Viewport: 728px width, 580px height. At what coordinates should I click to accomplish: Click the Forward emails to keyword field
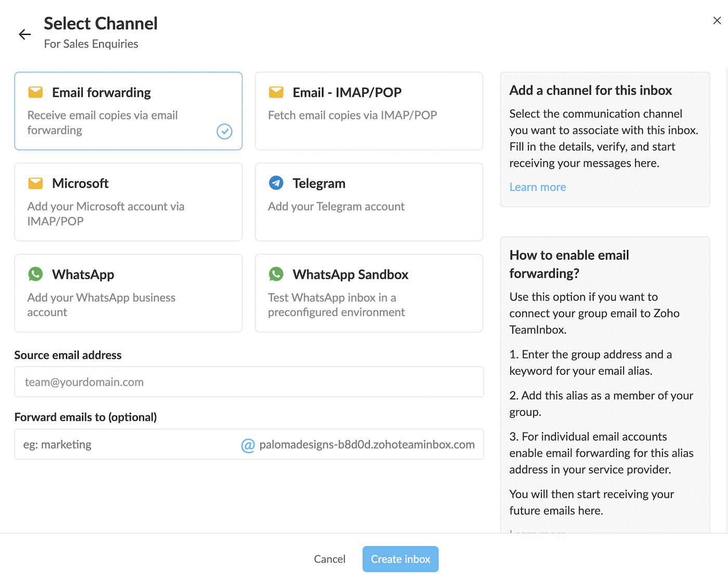coord(120,445)
